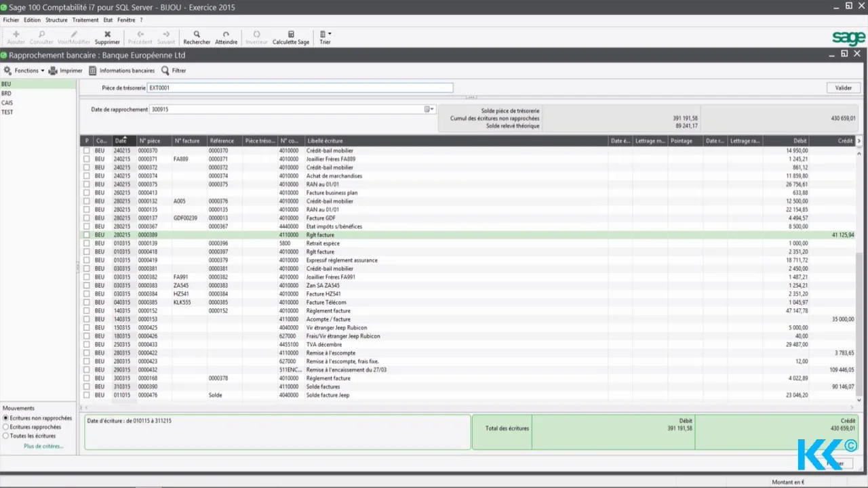Viewport: 868px width, 488px height.
Task: Check the Achat de marchandises row checkbox
Action: (x=86, y=176)
